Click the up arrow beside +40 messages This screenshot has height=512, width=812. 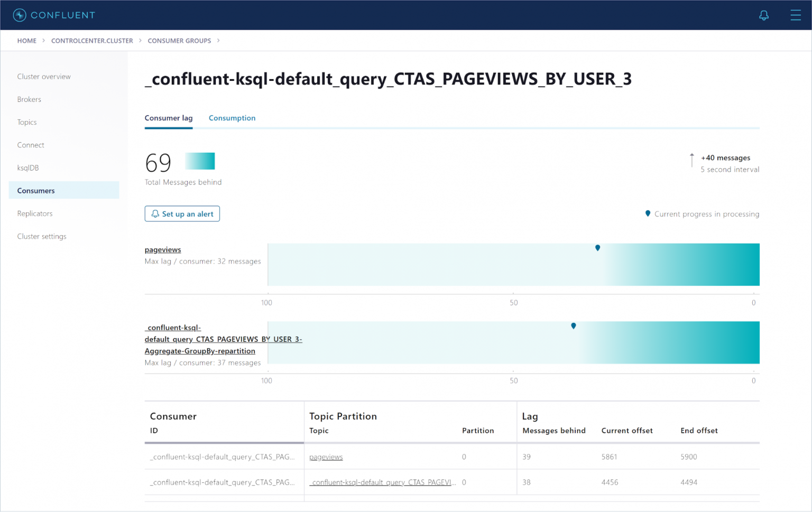pos(691,160)
